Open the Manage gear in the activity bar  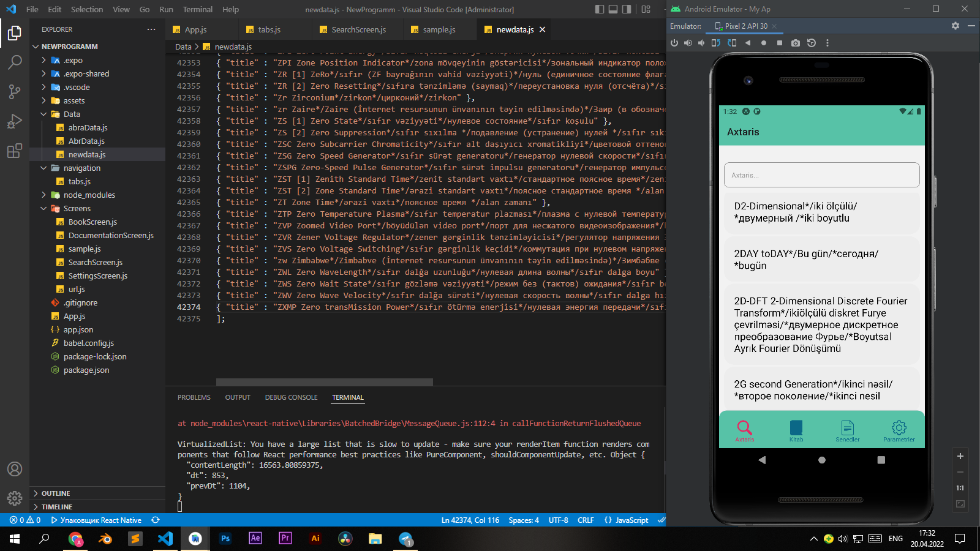click(15, 498)
